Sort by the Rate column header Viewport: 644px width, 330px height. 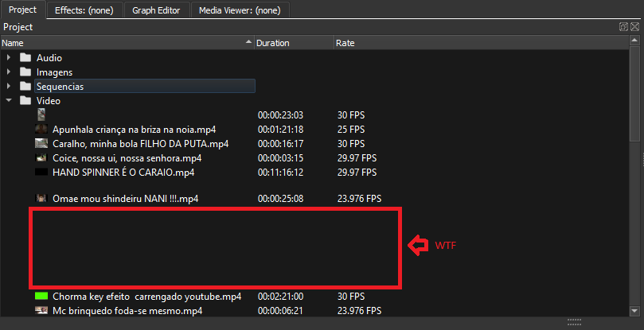(x=482, y=43)
